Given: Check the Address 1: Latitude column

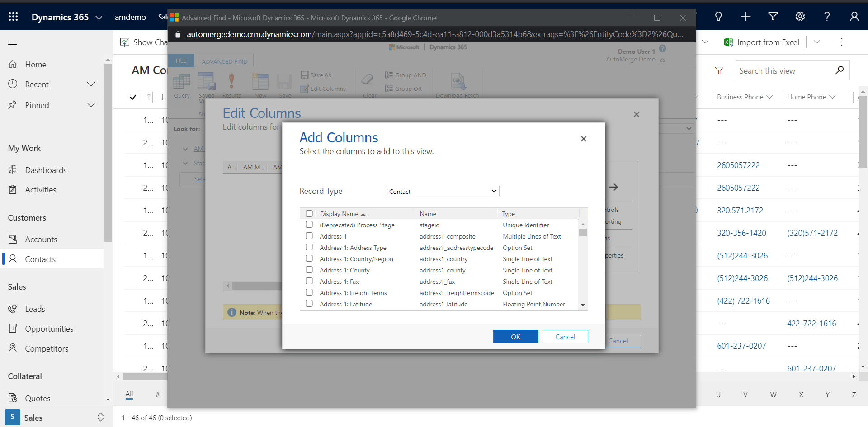Looking at the screenshot, I should click(309, 304).
